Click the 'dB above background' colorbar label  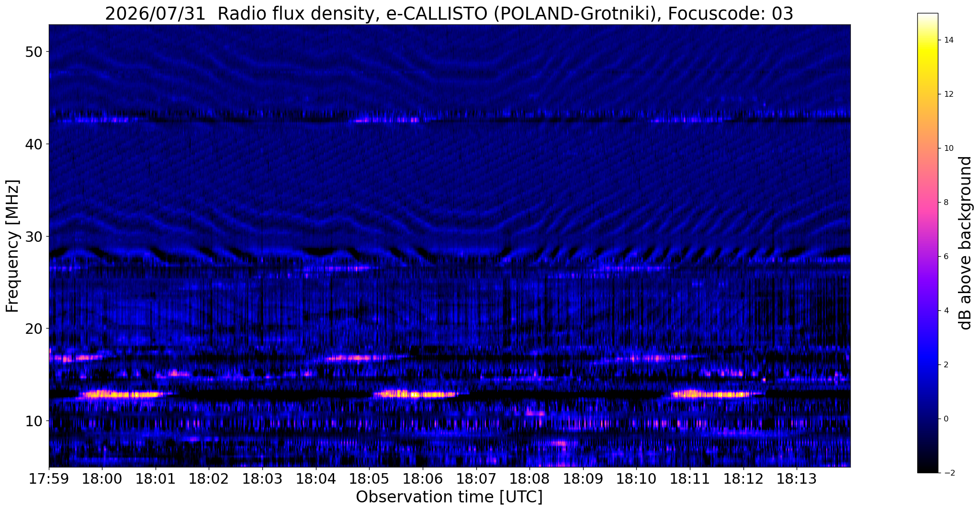tap(966, 243)
